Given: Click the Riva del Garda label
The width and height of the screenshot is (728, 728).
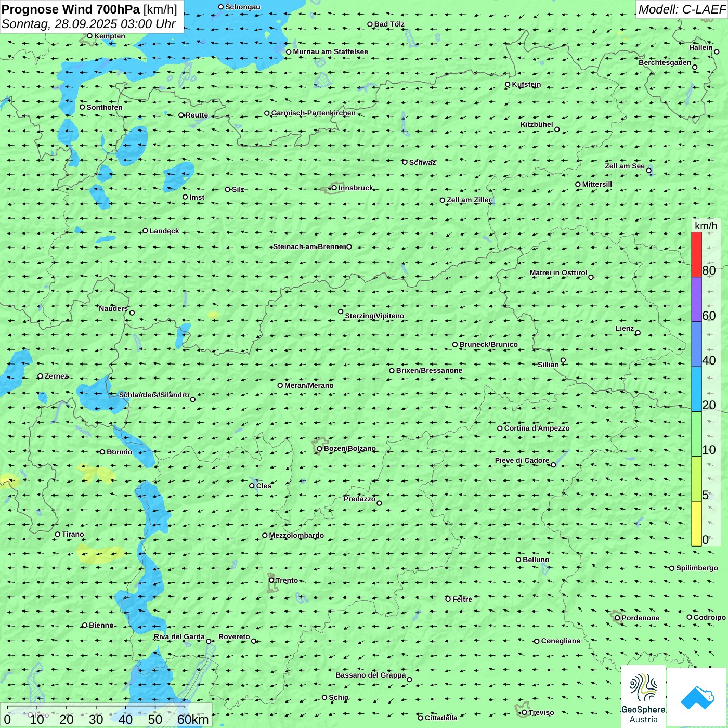Looking at the screenshot, I should tap(179, 636).
